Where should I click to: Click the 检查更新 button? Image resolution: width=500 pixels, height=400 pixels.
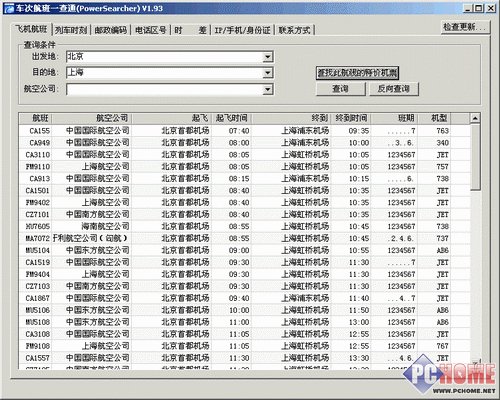pos(465,27)
